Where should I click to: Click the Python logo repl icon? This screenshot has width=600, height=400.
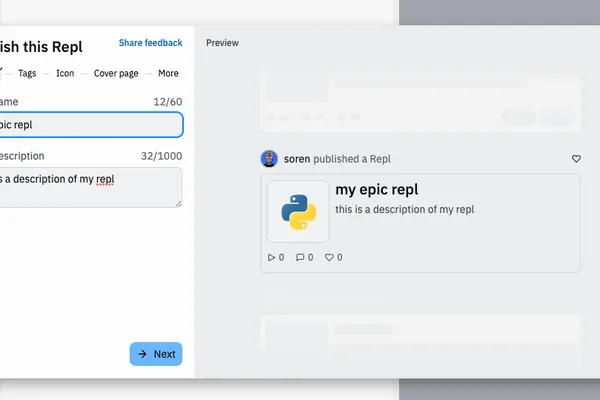click(298, 212)
